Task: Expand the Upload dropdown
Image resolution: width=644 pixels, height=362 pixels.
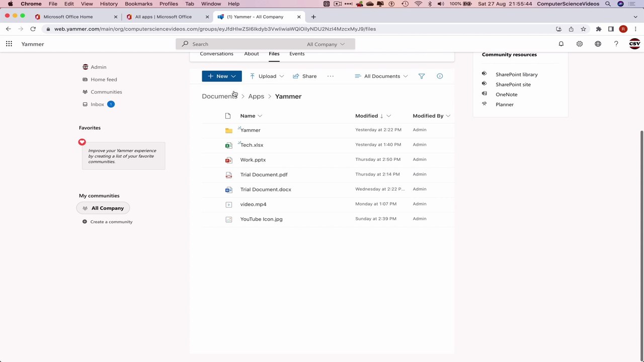Action: click(x=282, y=76)
